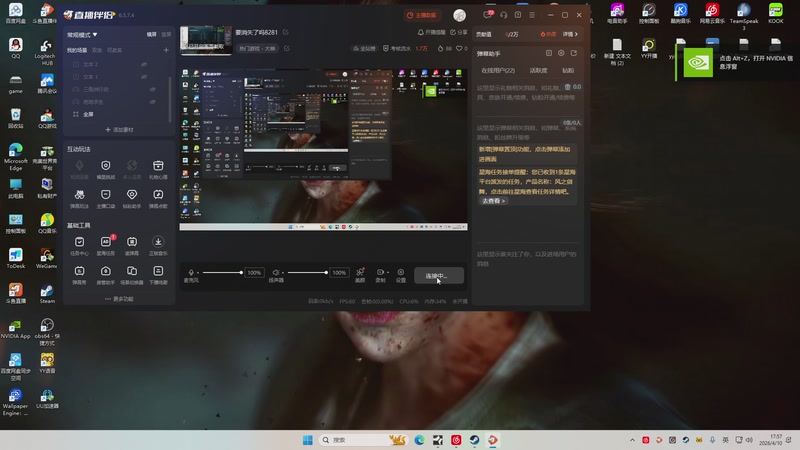
Task: Open 美颜 beauty filter
Action: point(360,275)
